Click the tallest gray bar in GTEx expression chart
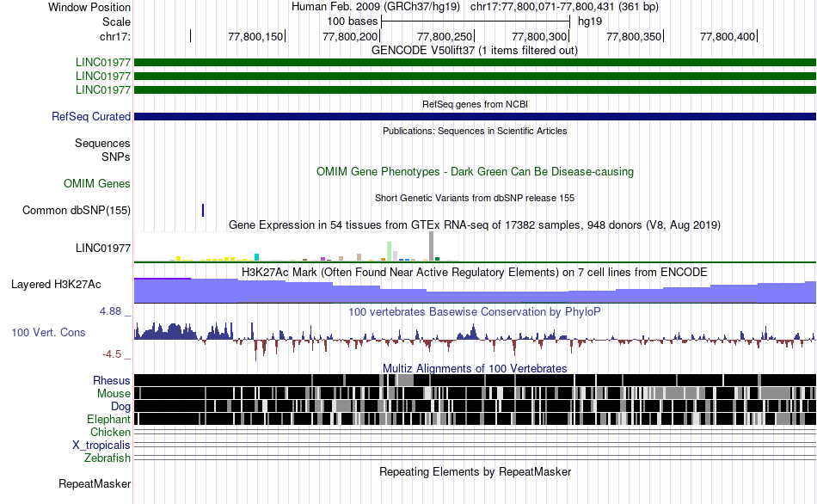817x504 pixels. point(431,246)
